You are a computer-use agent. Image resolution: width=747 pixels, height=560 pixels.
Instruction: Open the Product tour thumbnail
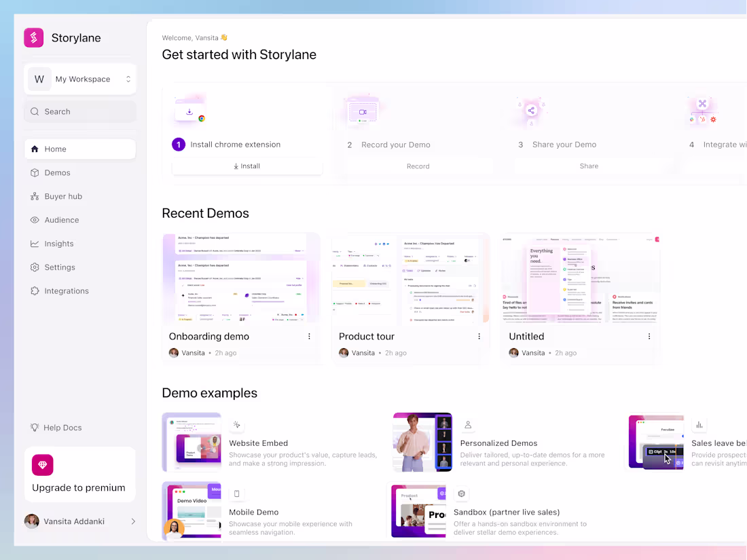pyautogui.click(x=411, y=278)
